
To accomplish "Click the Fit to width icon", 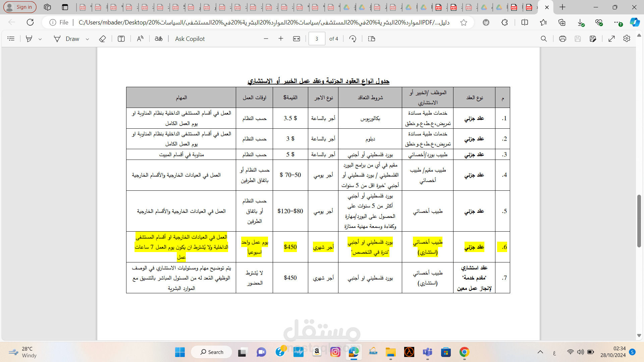I will tap(297, 39).
